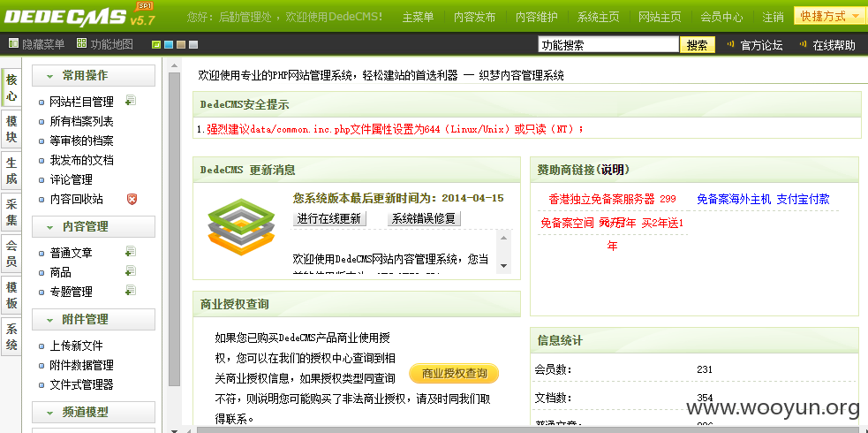
Task: Open the 主菜单 menu
Action: [x=418, y=17]
